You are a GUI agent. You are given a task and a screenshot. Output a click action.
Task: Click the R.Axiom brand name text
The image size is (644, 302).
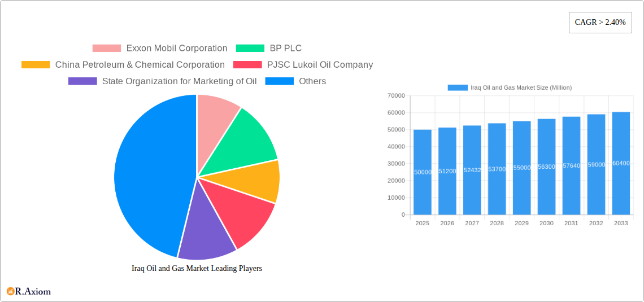click(33, 291)
